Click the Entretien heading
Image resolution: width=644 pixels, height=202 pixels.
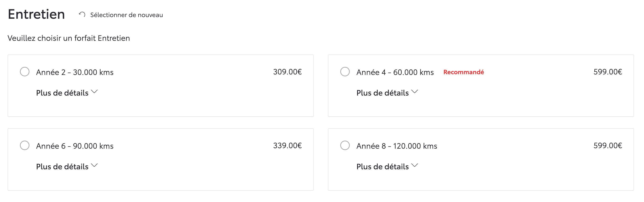37,14
